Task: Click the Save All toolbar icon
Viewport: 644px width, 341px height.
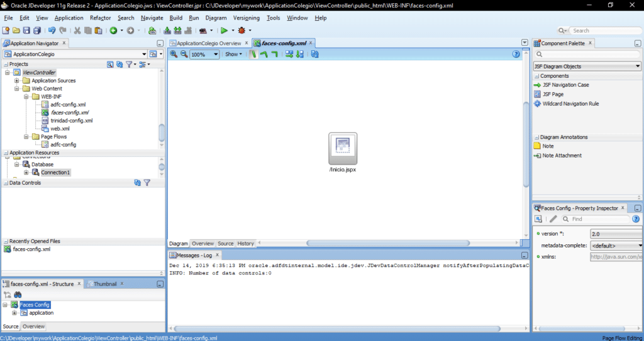Action: [x=37, y=30]
